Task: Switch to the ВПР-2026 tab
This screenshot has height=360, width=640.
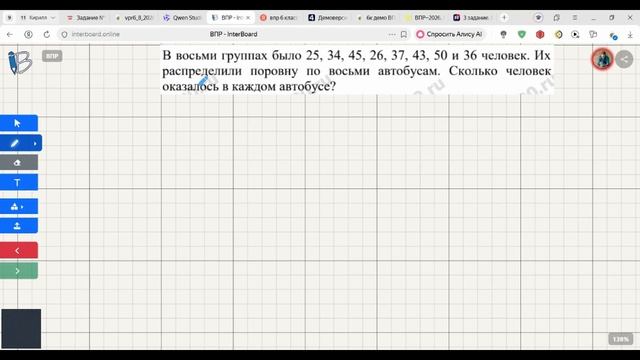Action: coord(424,18)
